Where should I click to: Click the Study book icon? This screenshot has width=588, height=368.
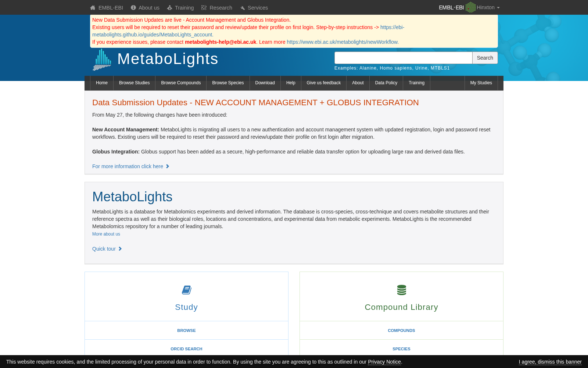coord(187,290)
